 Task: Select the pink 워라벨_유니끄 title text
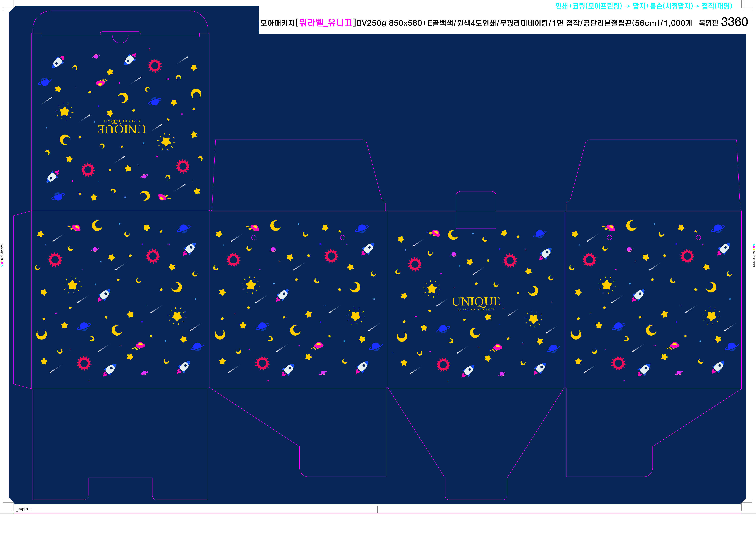[x=325, y=23]
